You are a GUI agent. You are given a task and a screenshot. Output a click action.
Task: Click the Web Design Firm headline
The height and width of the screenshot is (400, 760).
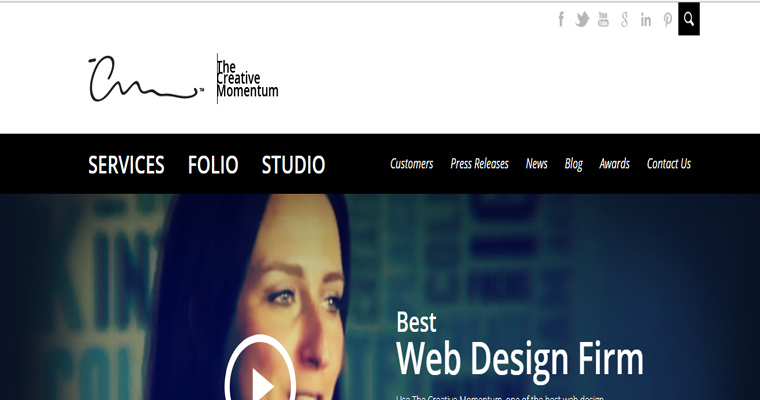pos(520,359)
